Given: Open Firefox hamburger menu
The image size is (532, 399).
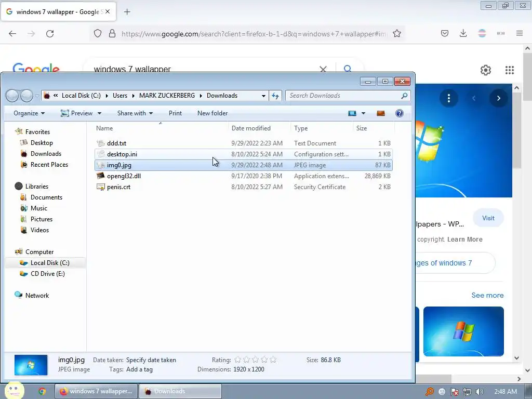Looking at the screenshot, I should point(520,33).
